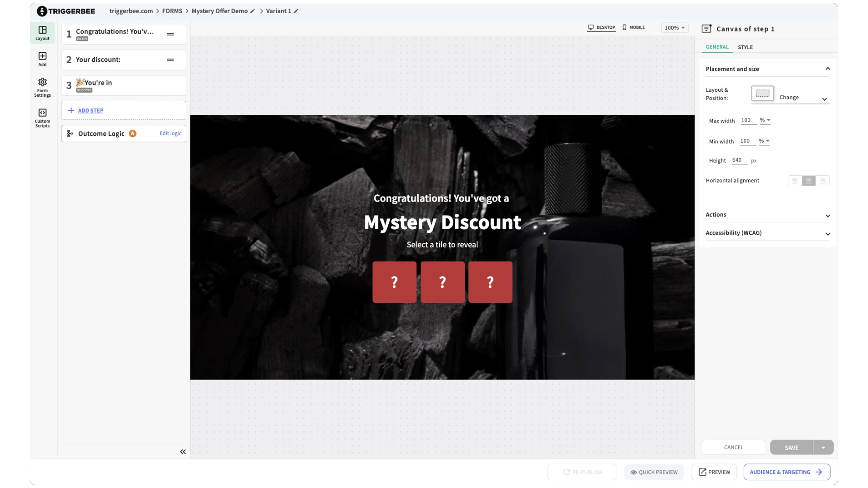The image size is (868, 488).
Task: Click the Height input field
Action: click(739, 160)
